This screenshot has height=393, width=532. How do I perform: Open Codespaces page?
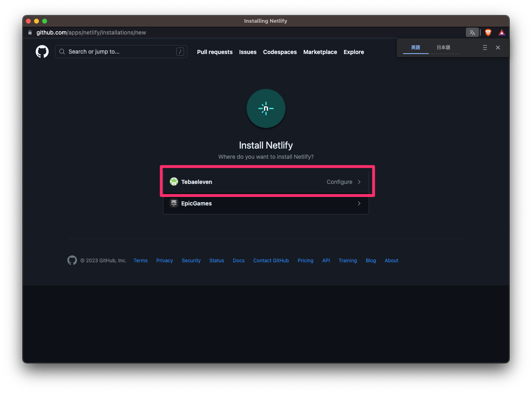click(280, 52)
